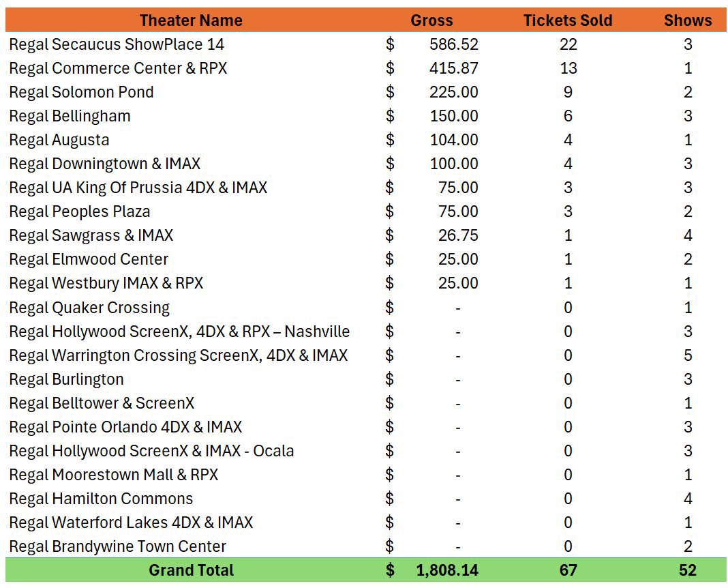Click the 104.00 gross value

point(453,140)
